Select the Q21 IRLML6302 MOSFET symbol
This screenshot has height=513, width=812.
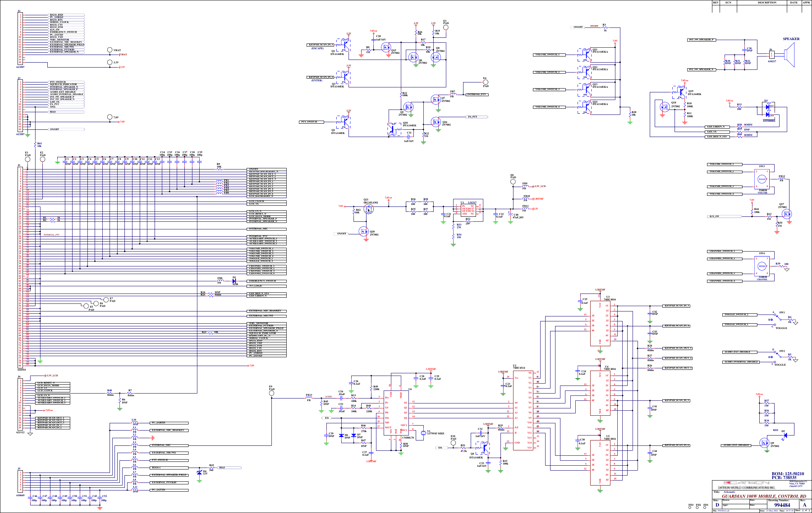point(368,209)
